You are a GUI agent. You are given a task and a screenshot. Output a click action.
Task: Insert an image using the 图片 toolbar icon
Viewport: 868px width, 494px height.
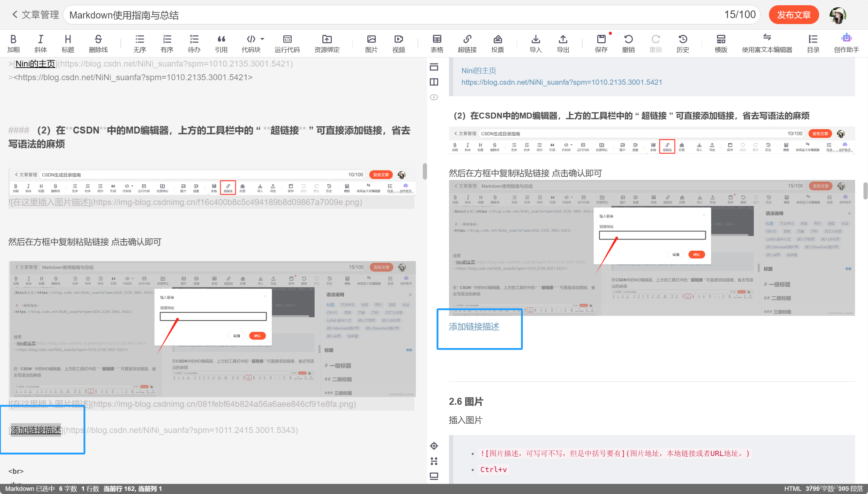coord(371,43)
